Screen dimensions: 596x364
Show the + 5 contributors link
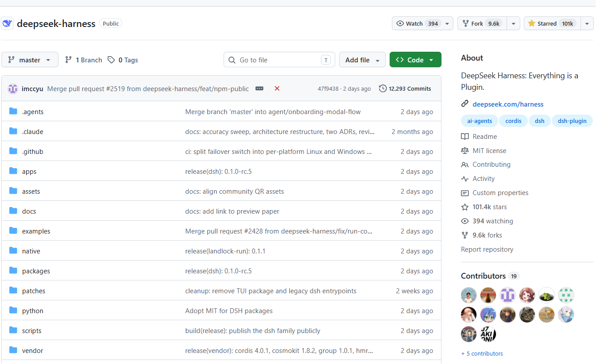click(x=482, y=353)
